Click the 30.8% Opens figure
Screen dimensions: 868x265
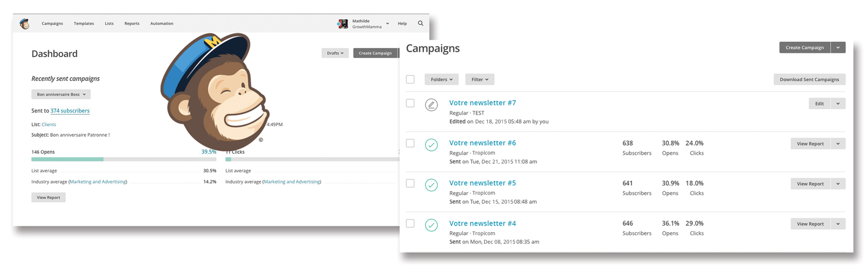coord(670,143)
